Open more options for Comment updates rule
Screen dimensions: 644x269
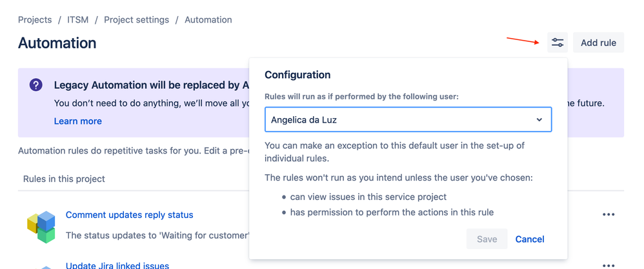pos(608,215)
